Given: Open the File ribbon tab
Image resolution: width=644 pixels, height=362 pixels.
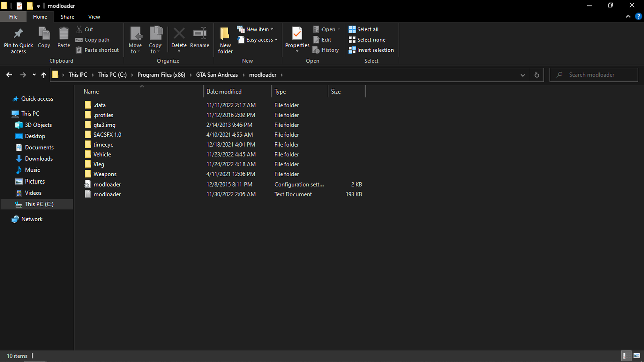Looking at the screenshot, I should click(13, 17).
